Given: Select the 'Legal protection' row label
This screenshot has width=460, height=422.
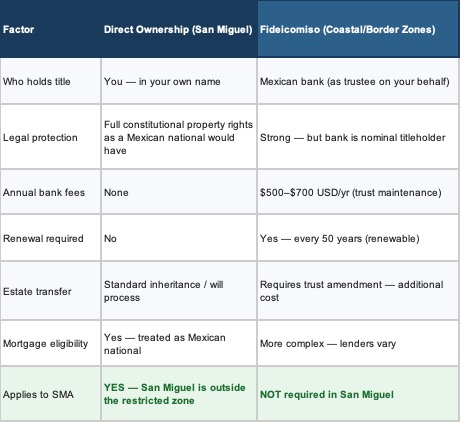Looking at the screenshot, I should pos(40,137).
